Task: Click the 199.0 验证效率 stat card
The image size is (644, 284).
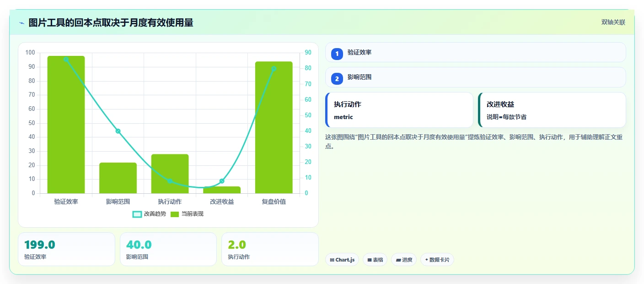Action: [x=66, y=249]
